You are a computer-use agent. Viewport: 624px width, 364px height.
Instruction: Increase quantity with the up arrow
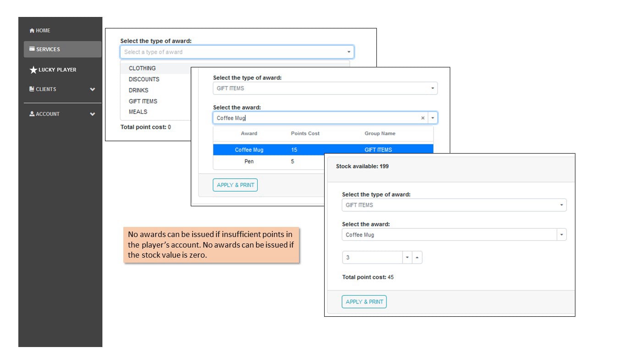(x=417, y=258)
